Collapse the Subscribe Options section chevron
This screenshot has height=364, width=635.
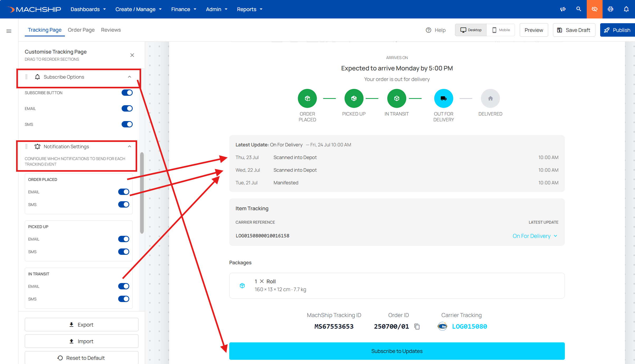tap(130, 77)
